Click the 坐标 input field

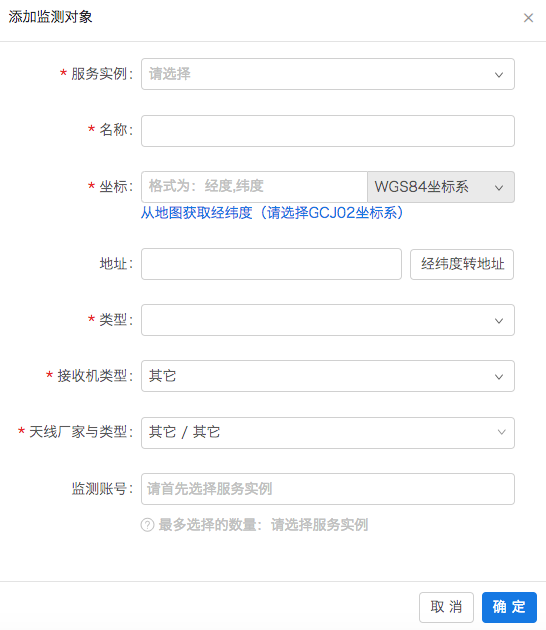coord(254,187)
